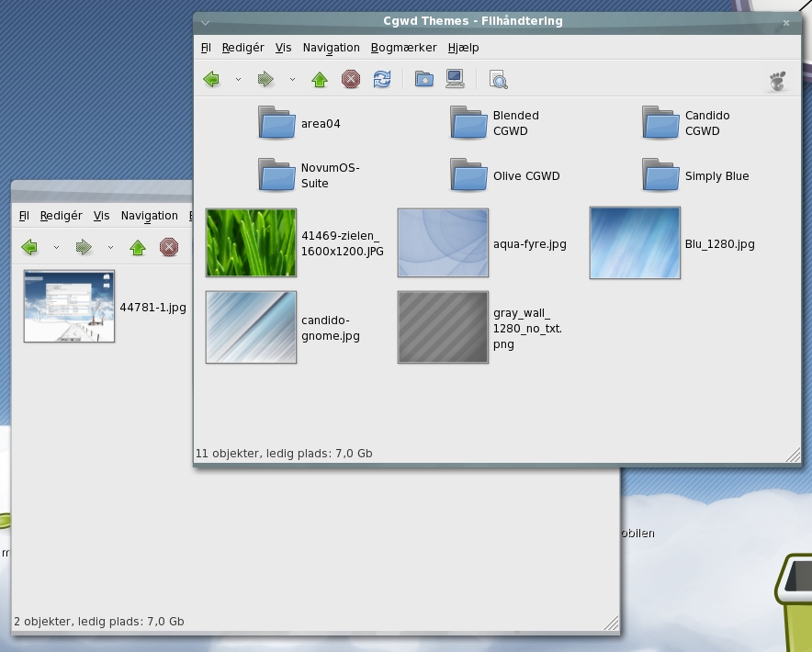Open back history dropdown in background window
Screen dimensions: 812x652
[56, 248]
